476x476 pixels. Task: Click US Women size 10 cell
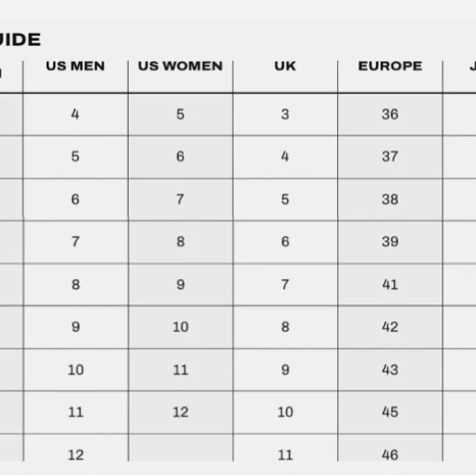181,327
